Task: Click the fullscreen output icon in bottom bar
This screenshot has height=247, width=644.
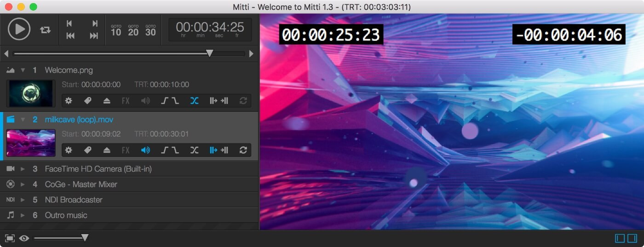Action: [x=10, y=238]
